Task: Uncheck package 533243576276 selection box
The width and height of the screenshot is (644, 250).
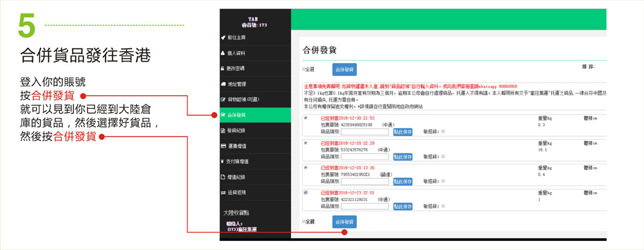Action: point(305,143)
